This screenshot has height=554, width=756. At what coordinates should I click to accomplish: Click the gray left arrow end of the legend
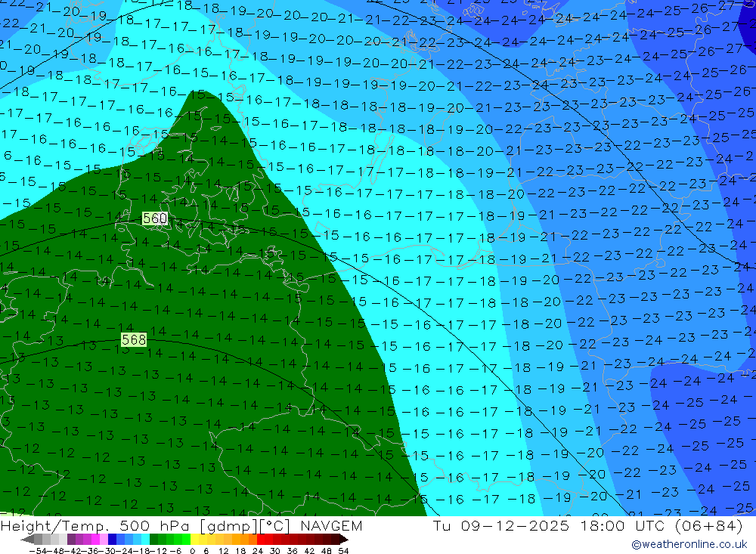(27, 540)
